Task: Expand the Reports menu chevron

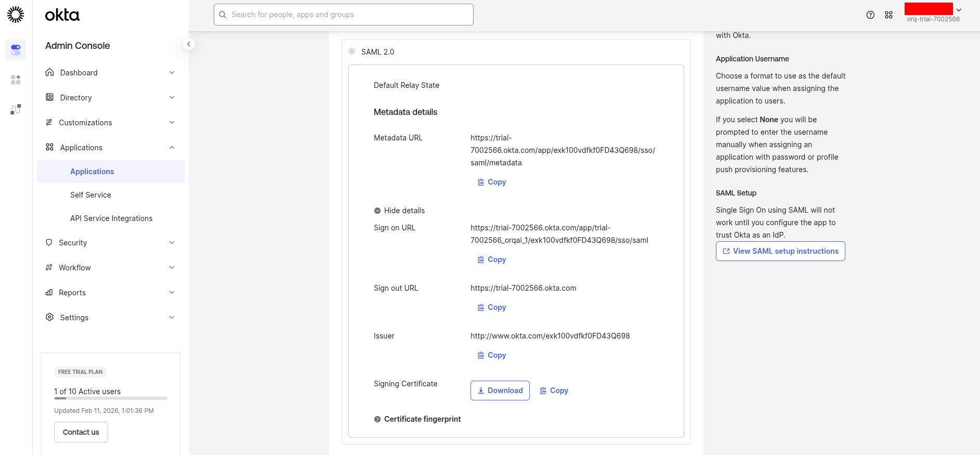Action: pyautogui.click(x=172, y=292)
